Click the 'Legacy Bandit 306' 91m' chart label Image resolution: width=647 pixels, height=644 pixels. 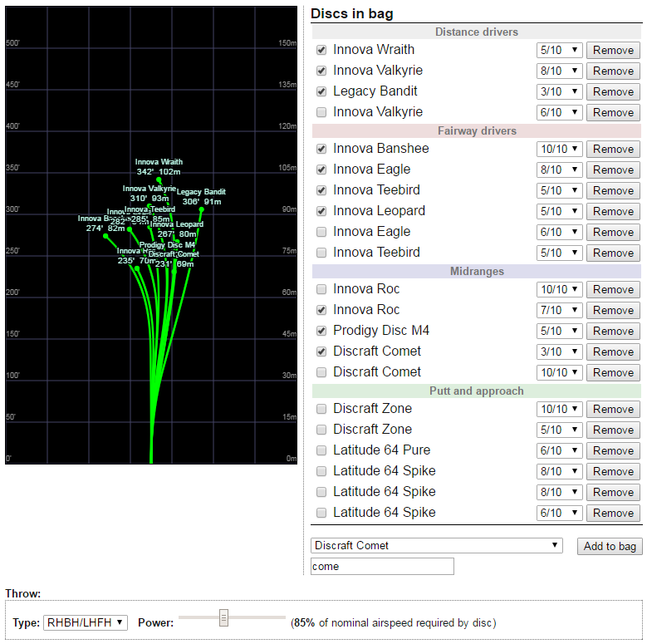201,197
